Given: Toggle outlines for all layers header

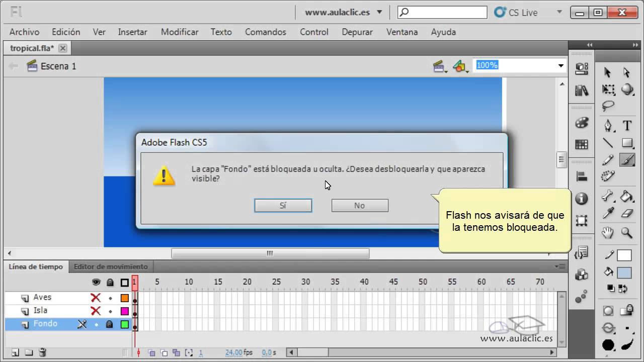Looking at the screenshot, I should pos(124,283).
